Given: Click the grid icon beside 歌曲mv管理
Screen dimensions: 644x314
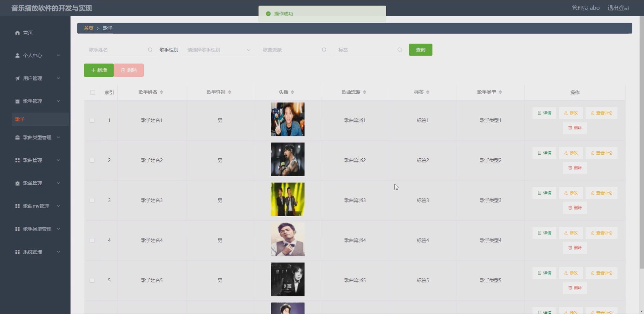Looking at the screenshot, I should tap(17, 206).
